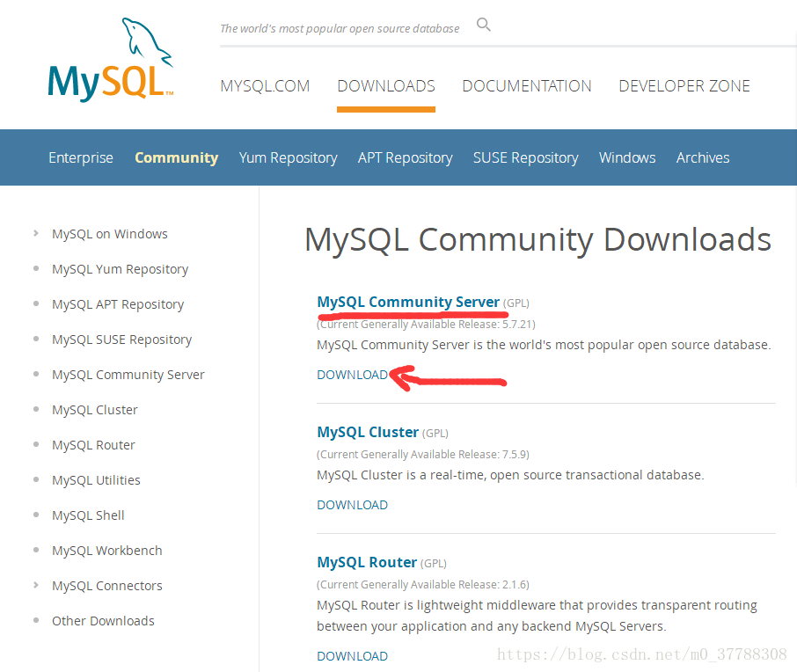Click the MySQL Community Downloads page title
Image resolution: width=797 pixels, height=672 pixels.
537,239
